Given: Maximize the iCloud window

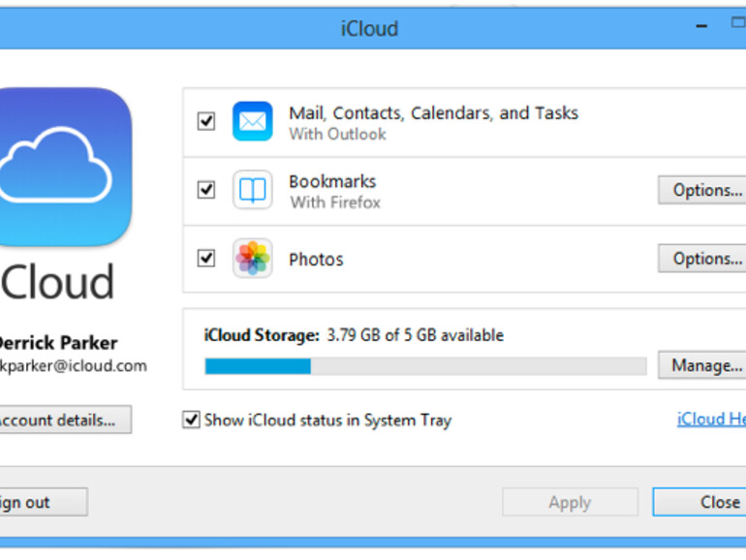Looking at the screenshot, I should 738,22.
